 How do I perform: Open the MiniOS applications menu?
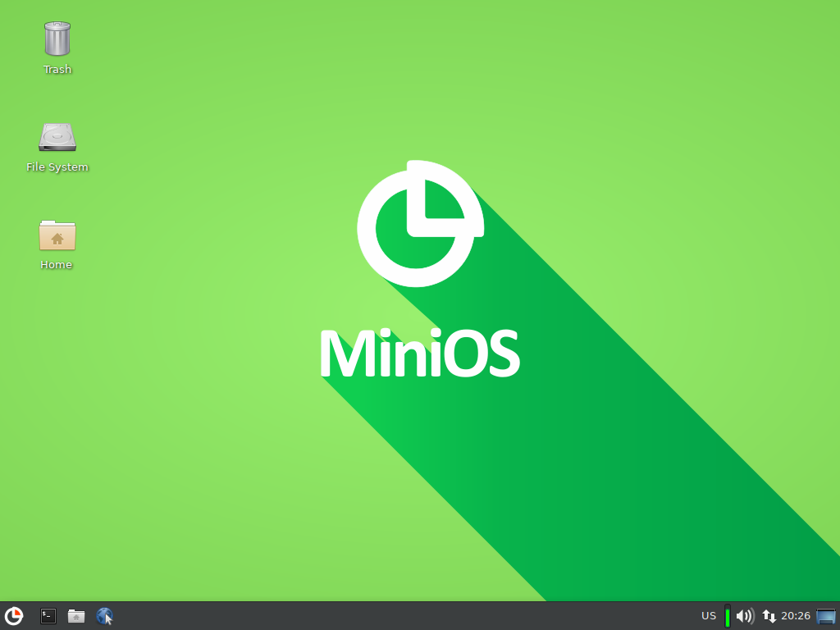(x=13, y=616)
